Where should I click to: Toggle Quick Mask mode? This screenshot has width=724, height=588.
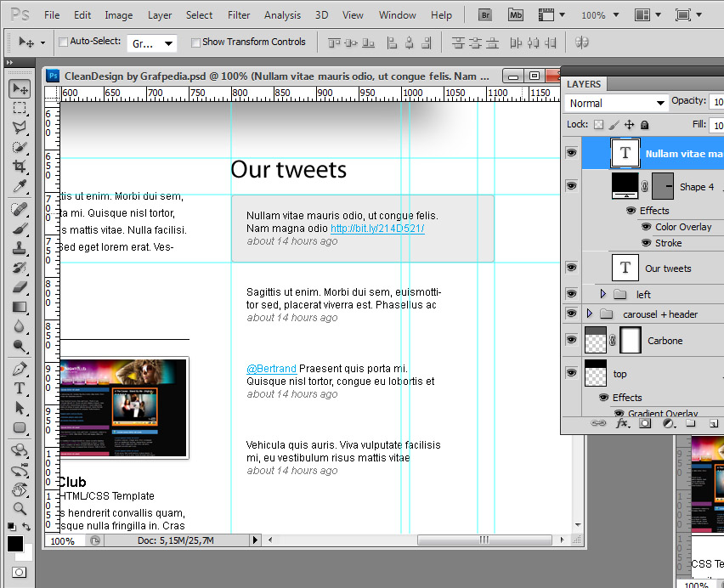19,573
